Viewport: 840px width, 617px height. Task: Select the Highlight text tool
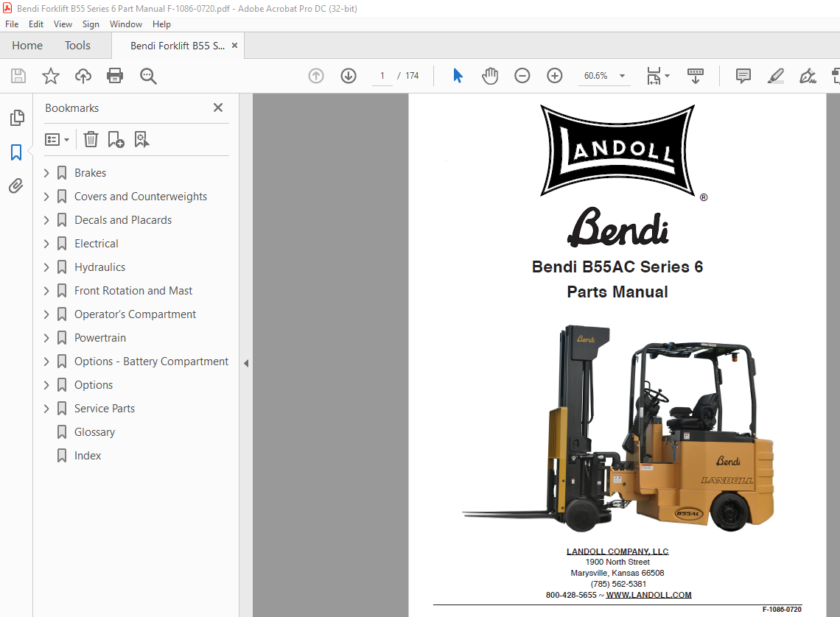click(775, 76)
